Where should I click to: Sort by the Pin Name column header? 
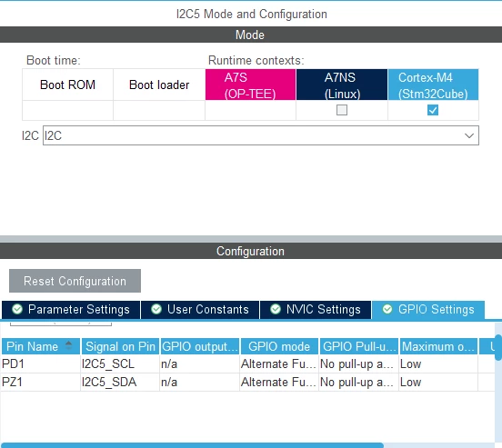pos(41,346)
